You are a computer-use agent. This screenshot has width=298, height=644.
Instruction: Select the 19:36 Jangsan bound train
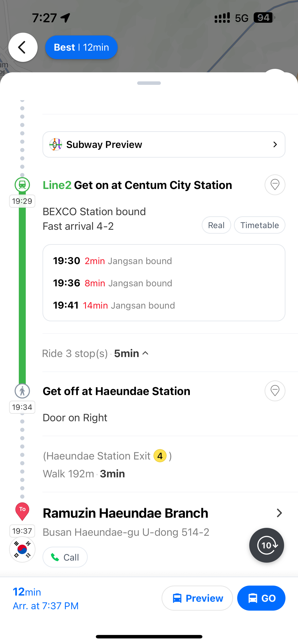pos(113,283)
